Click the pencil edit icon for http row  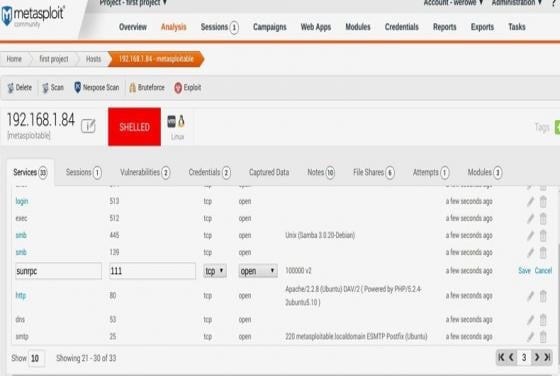point(530,296)
